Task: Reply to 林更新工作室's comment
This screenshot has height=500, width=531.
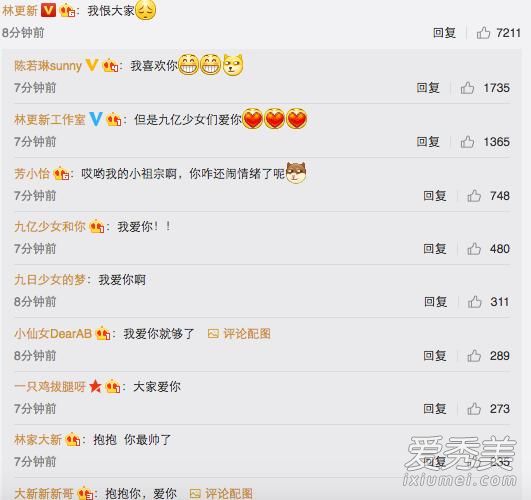Action: click(428, 142)
